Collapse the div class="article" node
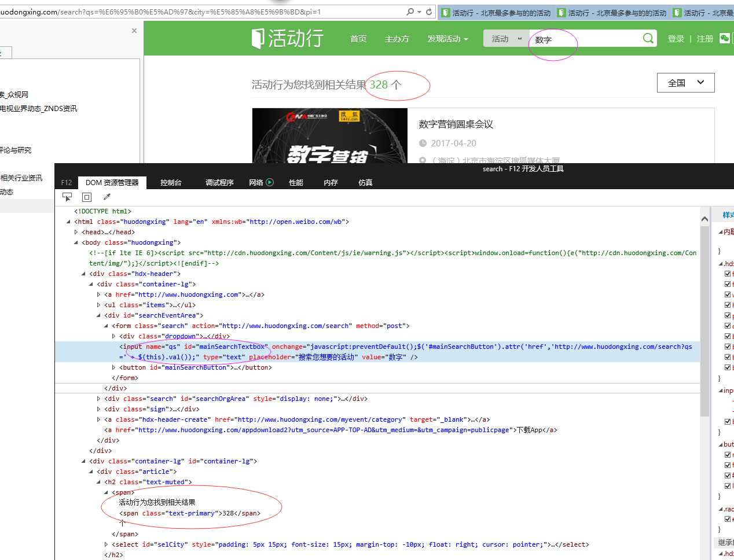 [x=91, y=471]
